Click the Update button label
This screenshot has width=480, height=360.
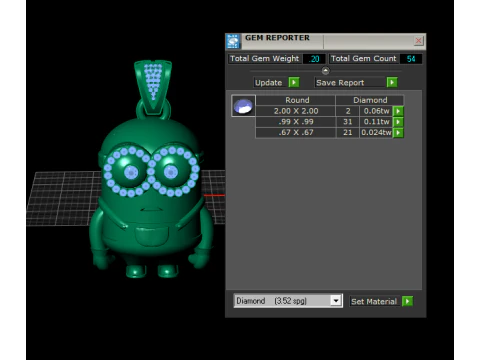click(x=268, y=83)
